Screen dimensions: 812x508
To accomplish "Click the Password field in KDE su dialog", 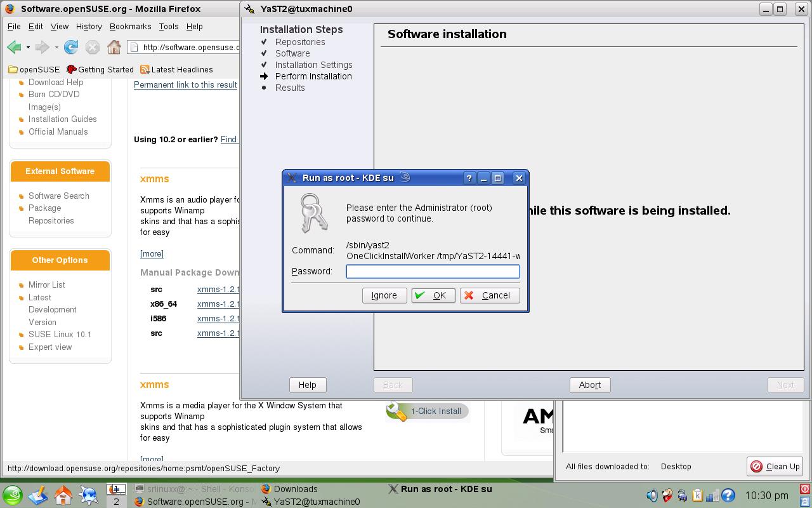I will (433, 271).
